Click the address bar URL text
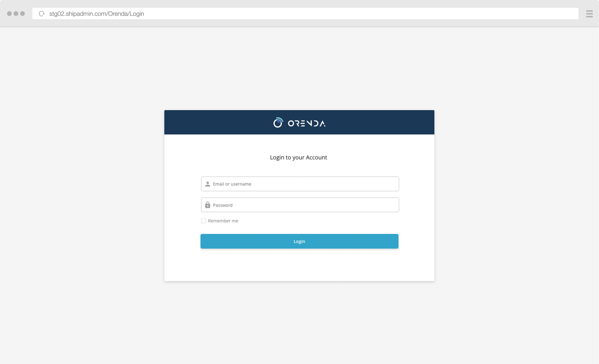599x364 pixels. click(96, 14)
